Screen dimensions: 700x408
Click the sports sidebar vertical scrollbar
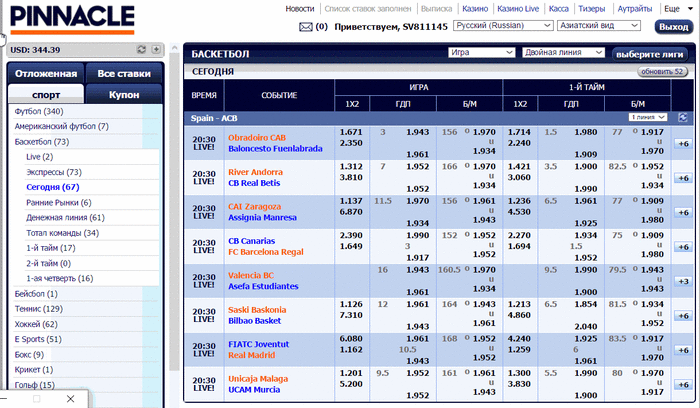(x=175, y=210)
